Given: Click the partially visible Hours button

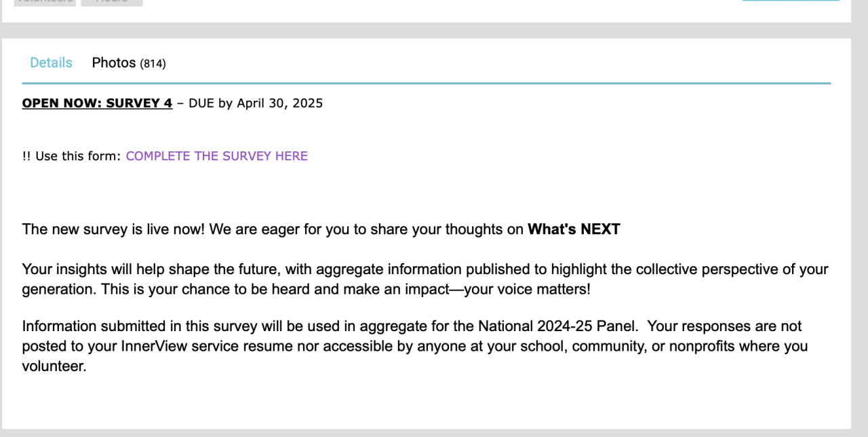Looking at the screenshot, I should [111, 2].
